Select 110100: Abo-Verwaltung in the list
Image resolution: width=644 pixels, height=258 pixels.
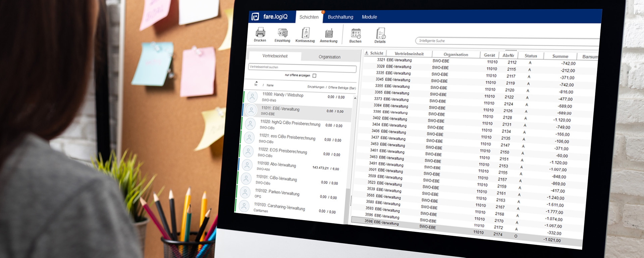(276, 165)
